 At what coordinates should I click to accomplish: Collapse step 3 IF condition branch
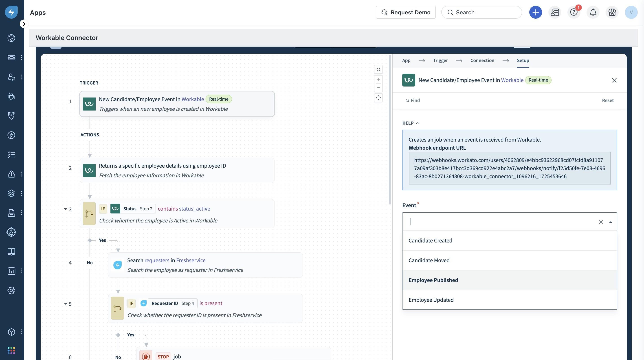pos(66,209)
